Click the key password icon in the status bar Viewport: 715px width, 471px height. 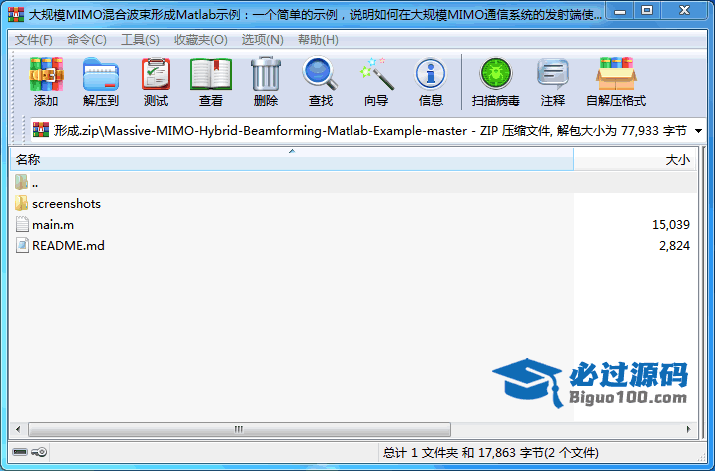point(39,452)
